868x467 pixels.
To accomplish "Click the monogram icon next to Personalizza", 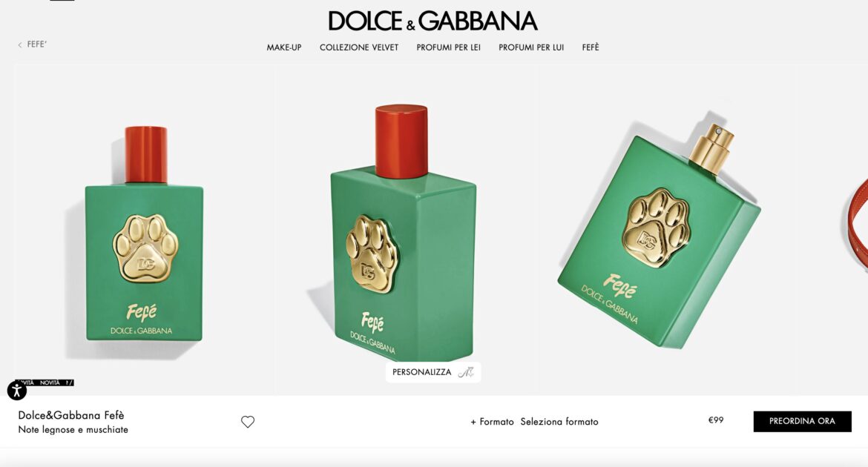I will (x=466, y=372).
